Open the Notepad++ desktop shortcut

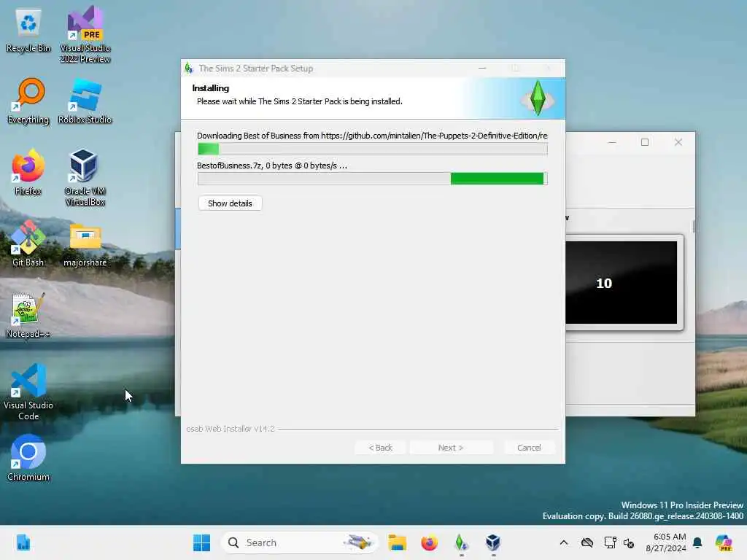(x=28, y=315)
